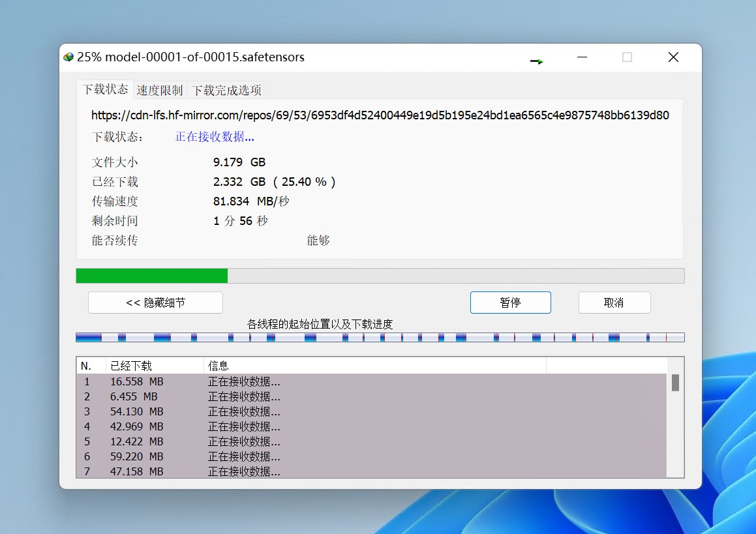Click the IDM app icon in title bar
Image resolution: width=756 pixels, height=534 pixels.
point(68,57)
